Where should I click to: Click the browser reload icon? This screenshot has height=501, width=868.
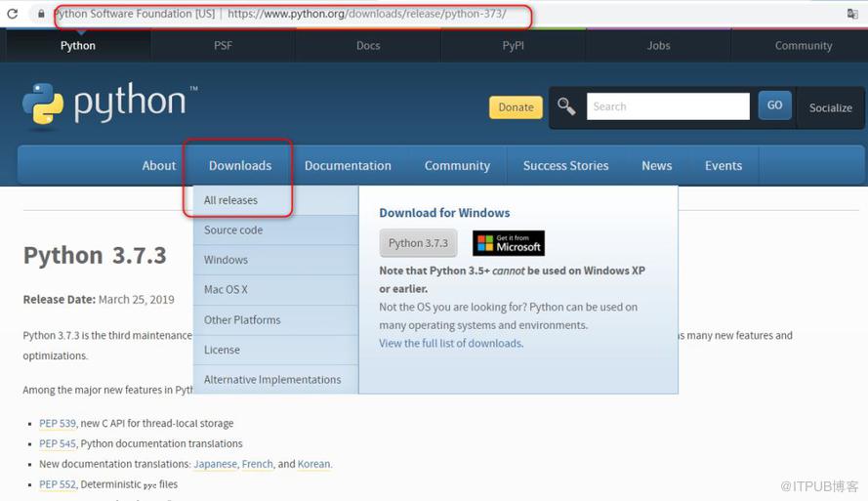coord(13,14)
